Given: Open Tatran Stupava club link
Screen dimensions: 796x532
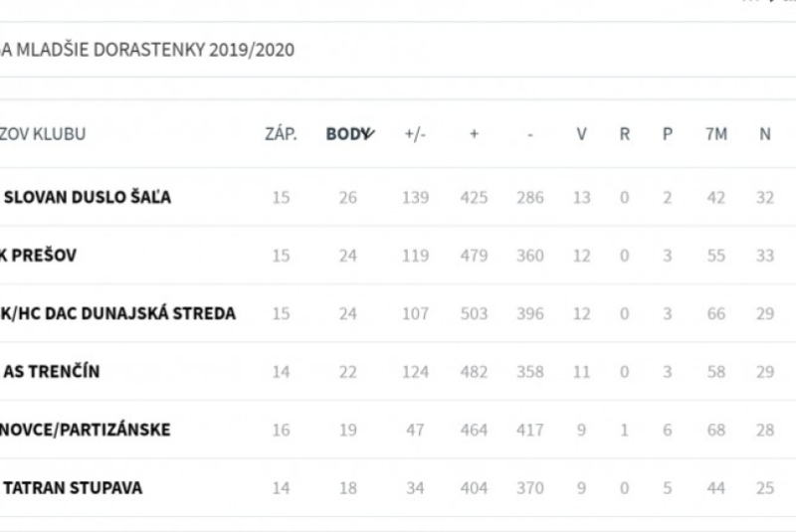Looking at the screenshot, I should [x=73, y=488].
